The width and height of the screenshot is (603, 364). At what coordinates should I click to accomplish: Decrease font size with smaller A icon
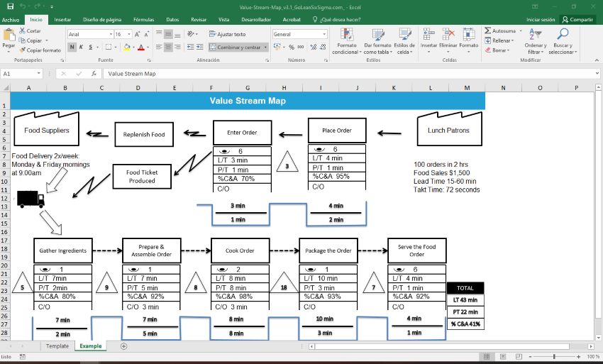pos(147,34)
